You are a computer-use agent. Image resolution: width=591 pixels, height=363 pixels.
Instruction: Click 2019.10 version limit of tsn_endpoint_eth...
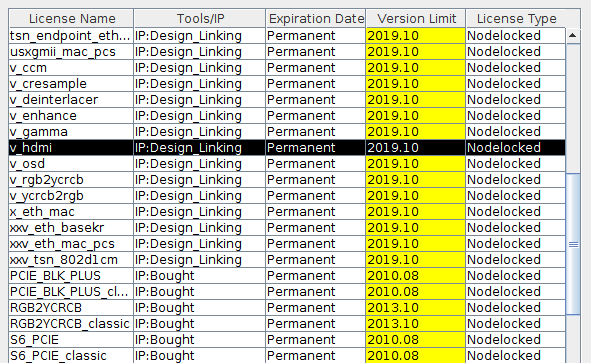pos(415,36)
